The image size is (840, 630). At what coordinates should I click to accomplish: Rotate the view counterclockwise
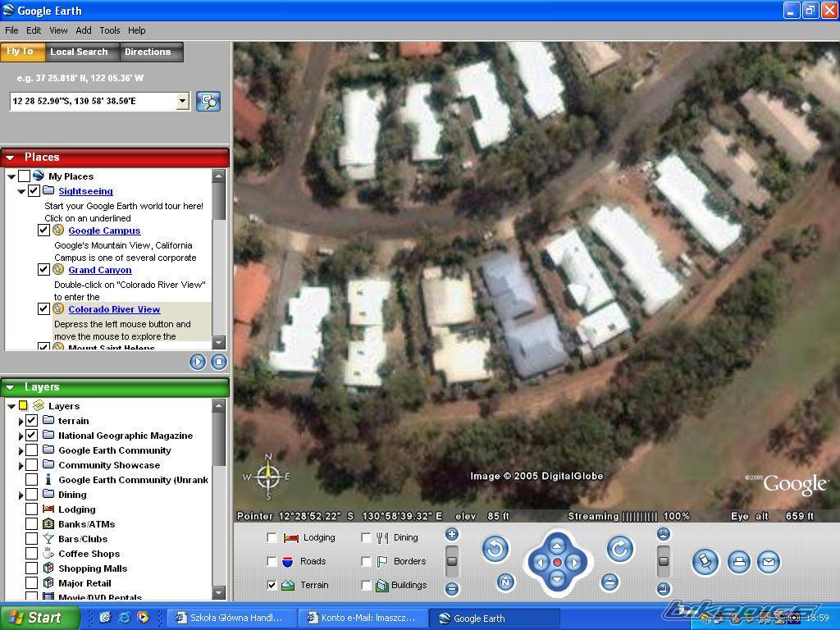click(495, 549)
